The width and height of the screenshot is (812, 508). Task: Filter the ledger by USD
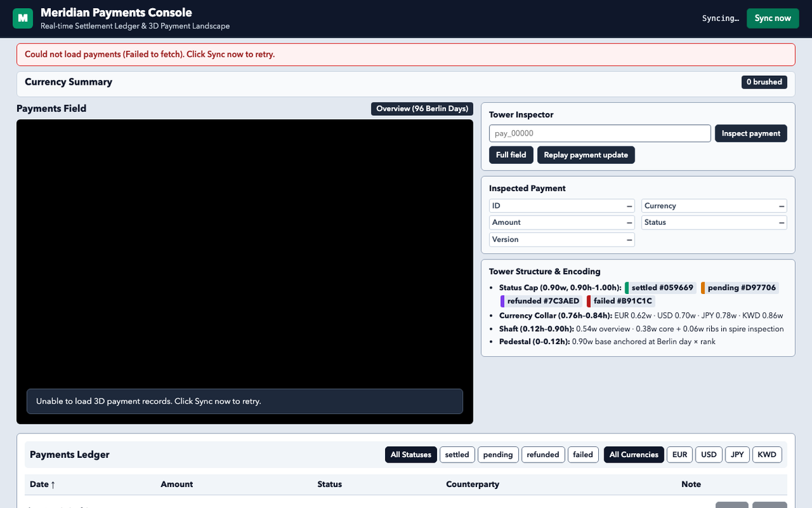708,454
